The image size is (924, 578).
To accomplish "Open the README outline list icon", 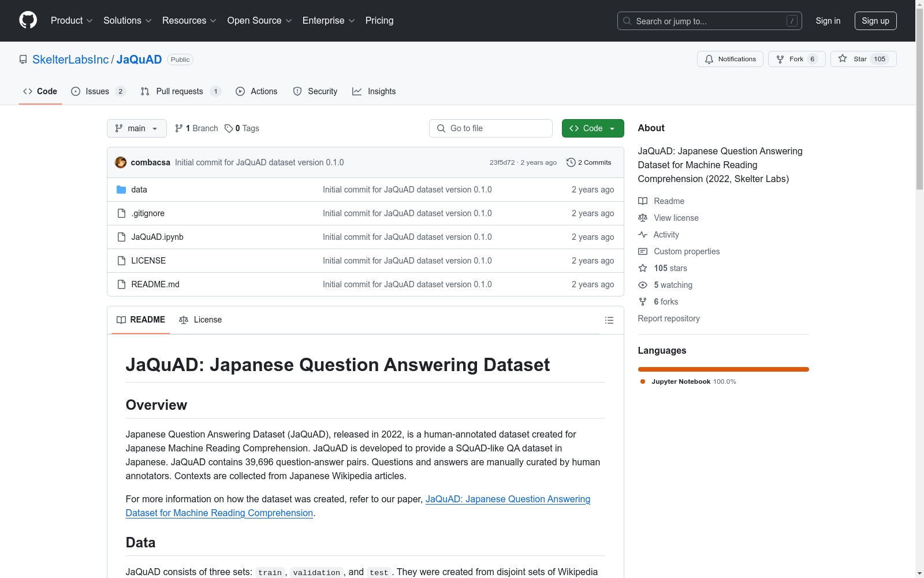I will (609, 320).
